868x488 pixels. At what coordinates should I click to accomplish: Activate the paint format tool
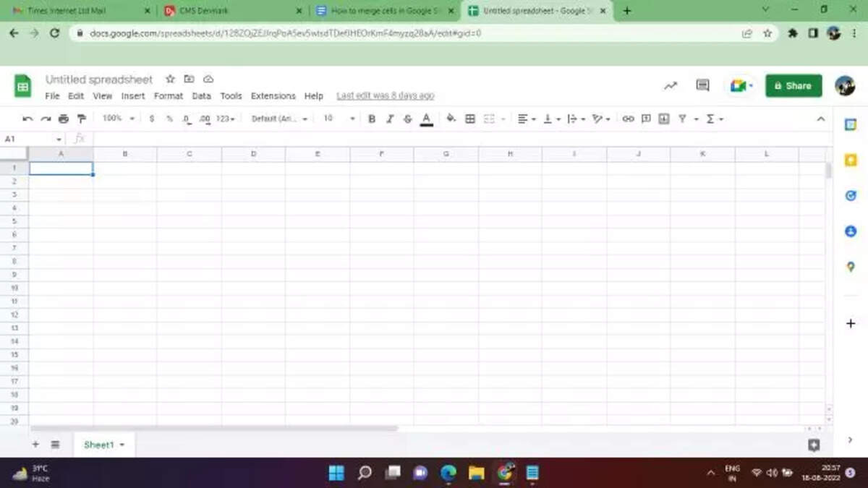(81, 119)
